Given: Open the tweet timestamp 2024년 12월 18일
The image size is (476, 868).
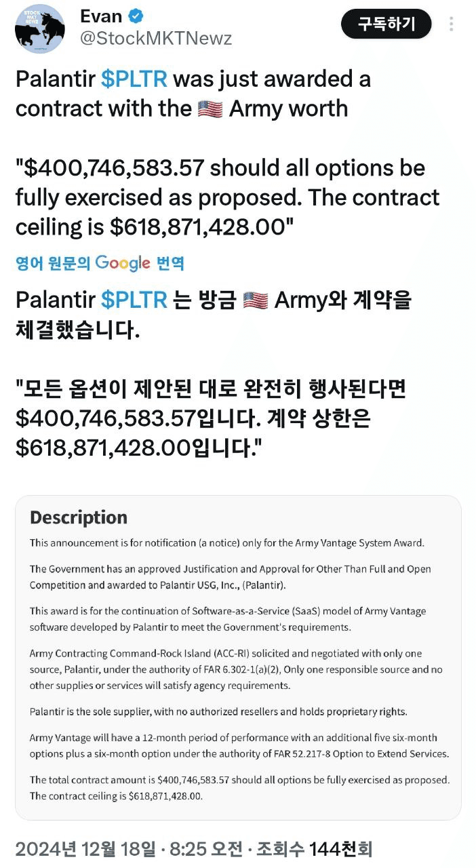Looking at the screenshot, I should (x=86, y=848).
